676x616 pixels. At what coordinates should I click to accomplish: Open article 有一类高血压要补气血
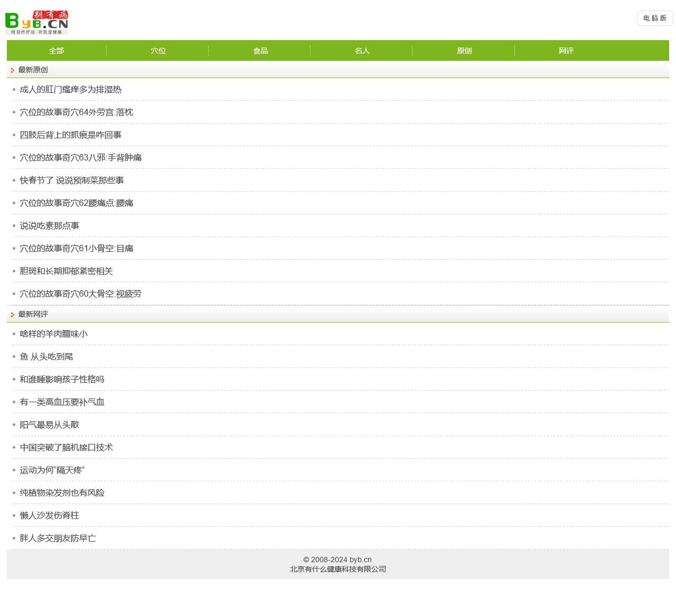pyautogui.click(x=62, y=402)
